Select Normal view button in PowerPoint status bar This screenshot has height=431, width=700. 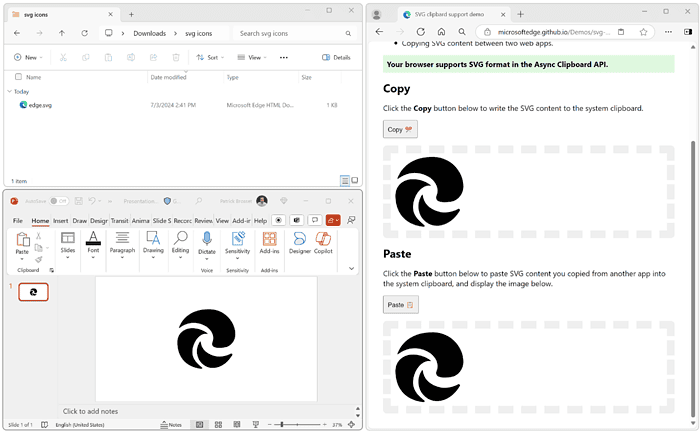coord(200,424)
